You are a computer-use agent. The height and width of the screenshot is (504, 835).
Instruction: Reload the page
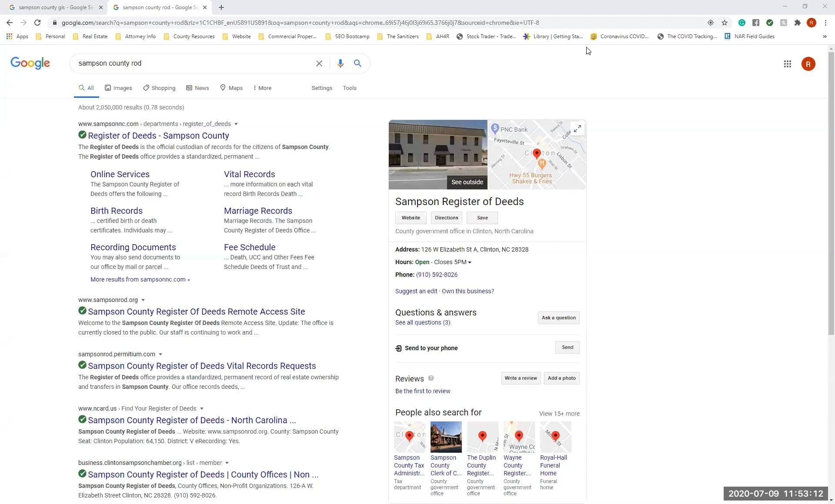click(x=37, y=23)
